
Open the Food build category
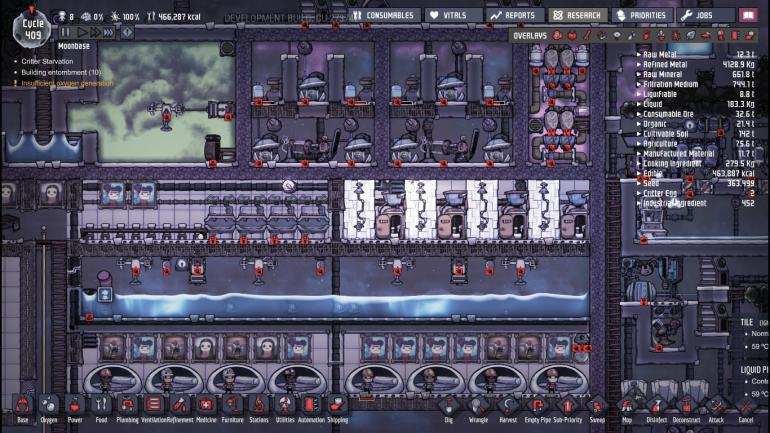point(101,408)
